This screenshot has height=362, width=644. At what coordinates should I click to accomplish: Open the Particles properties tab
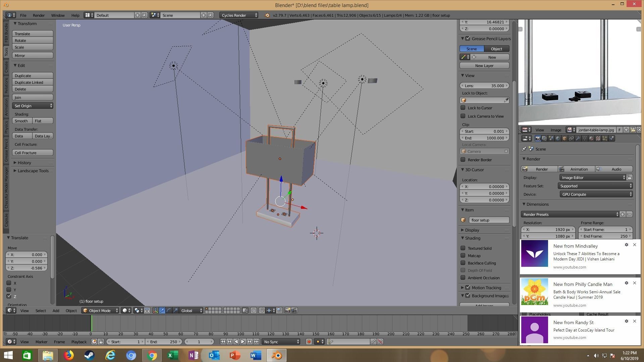pos(605,138)
